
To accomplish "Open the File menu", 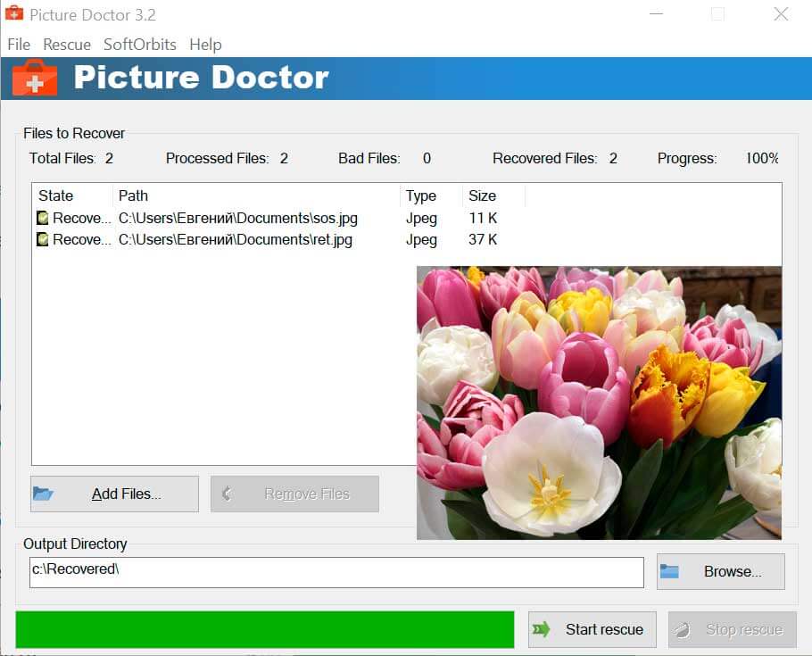I will (18, 45).
